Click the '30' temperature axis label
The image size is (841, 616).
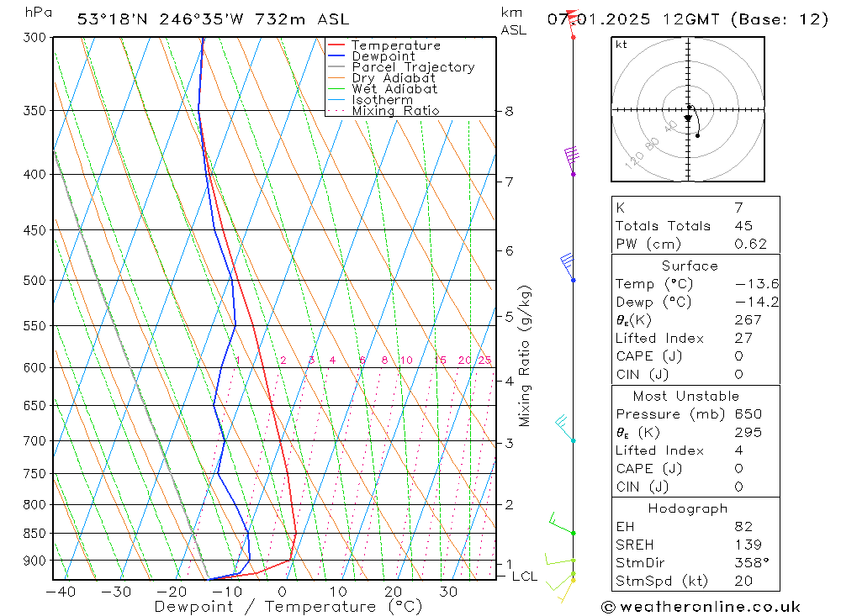click(x=448, y=592)
